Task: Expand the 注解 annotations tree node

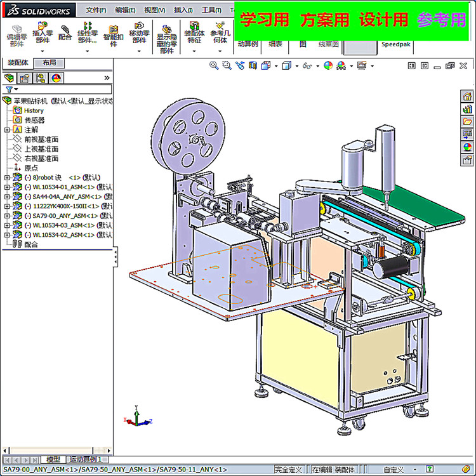Action: [7, 130]
